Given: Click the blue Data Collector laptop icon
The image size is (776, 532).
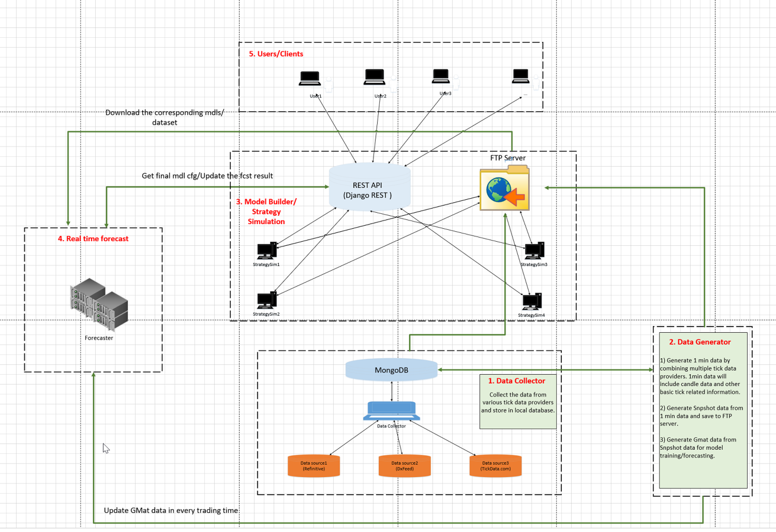Looking at the screenshot, I should [x=392, y=411].
